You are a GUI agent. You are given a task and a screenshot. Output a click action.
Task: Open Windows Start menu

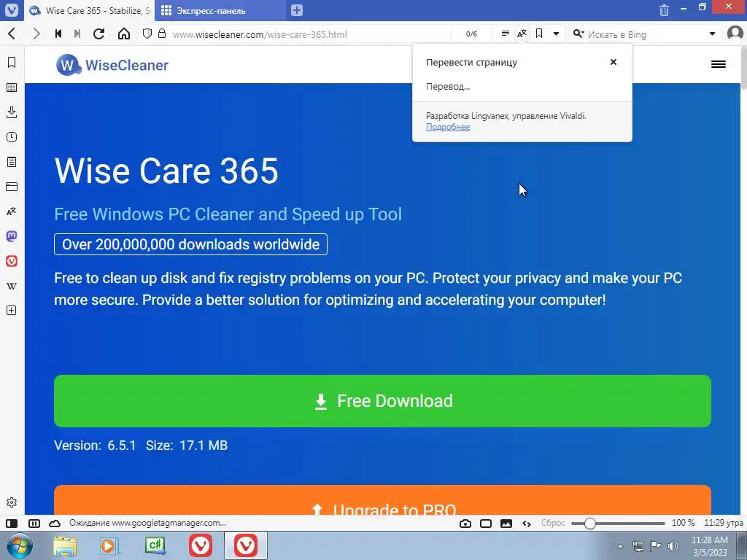19,545
